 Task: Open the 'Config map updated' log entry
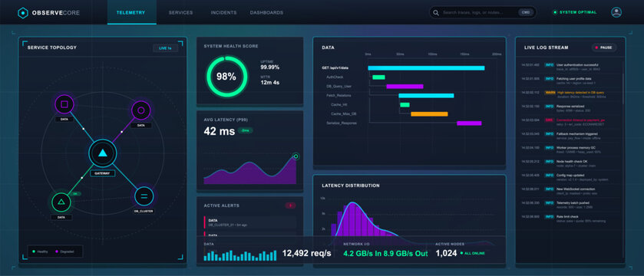[x=570, y=177]
